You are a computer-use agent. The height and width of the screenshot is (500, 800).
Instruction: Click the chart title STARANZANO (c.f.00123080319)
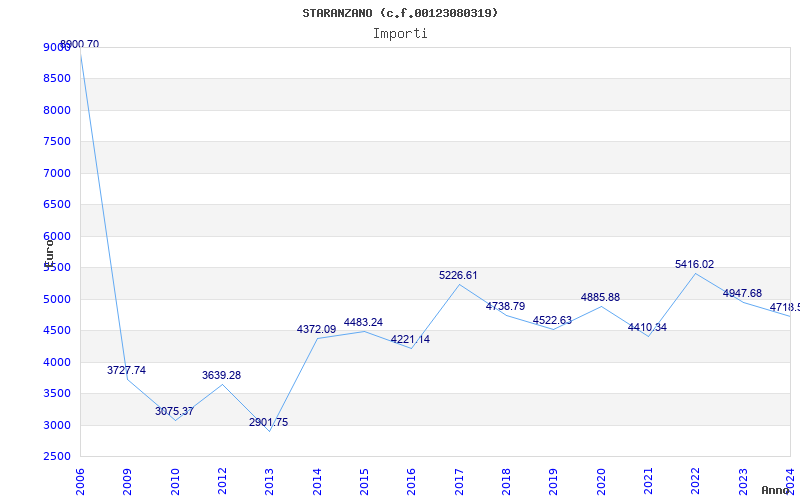pos(400,13)
